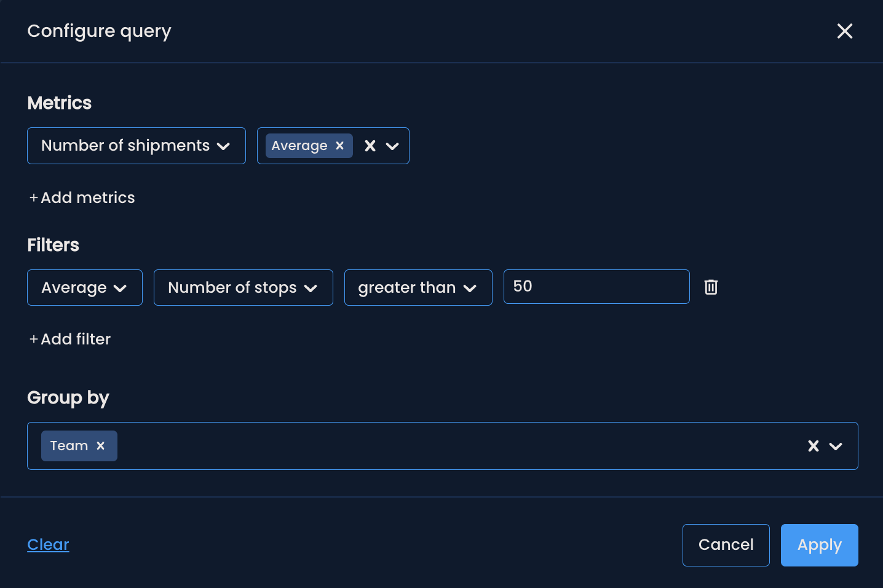The height and width of the screenshot is (588, 883).
Task: Clear all Group by selections
Action: [813, 446]
